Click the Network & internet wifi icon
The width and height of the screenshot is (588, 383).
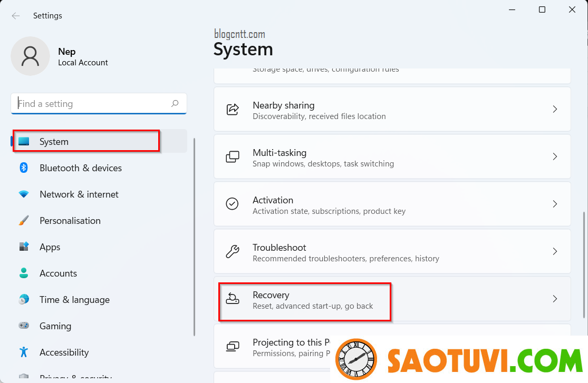click(x=24, y=194)
